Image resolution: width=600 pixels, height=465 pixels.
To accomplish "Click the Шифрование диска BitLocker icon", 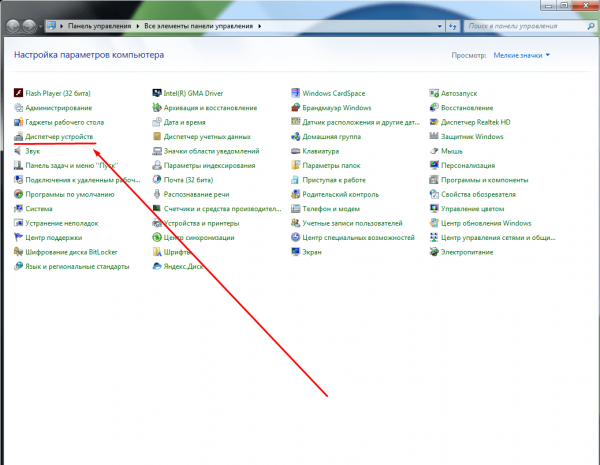I will [18, 252].
